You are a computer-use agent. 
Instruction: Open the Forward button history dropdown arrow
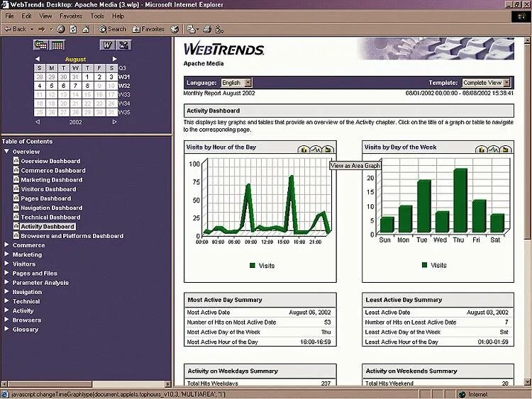coord(51,30)
